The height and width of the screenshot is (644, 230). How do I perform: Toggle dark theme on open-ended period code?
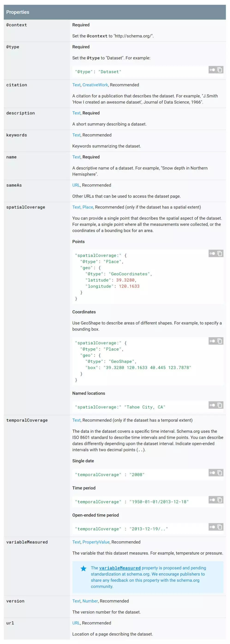(x=212, y=527)
